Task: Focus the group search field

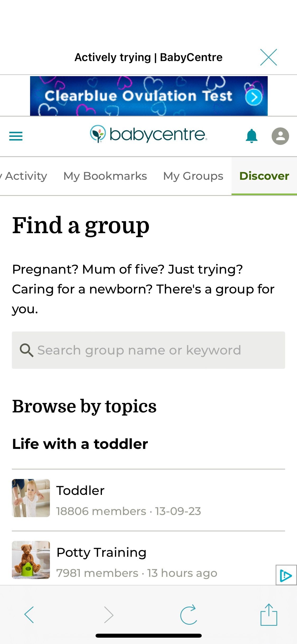Action: pyautogui.click(x=148, y=350)
